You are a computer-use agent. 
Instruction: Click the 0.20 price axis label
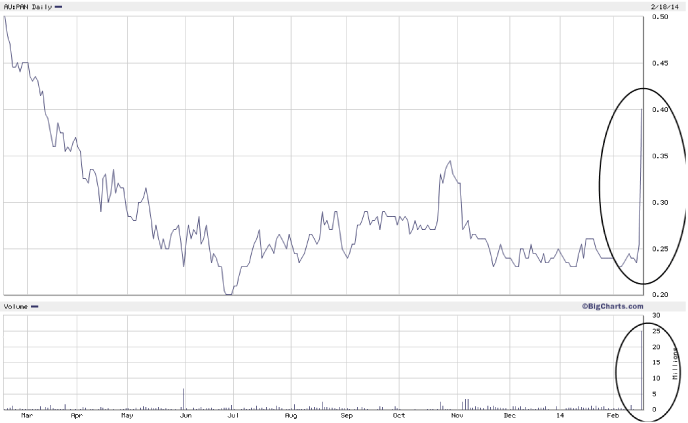tap(660, 295)
